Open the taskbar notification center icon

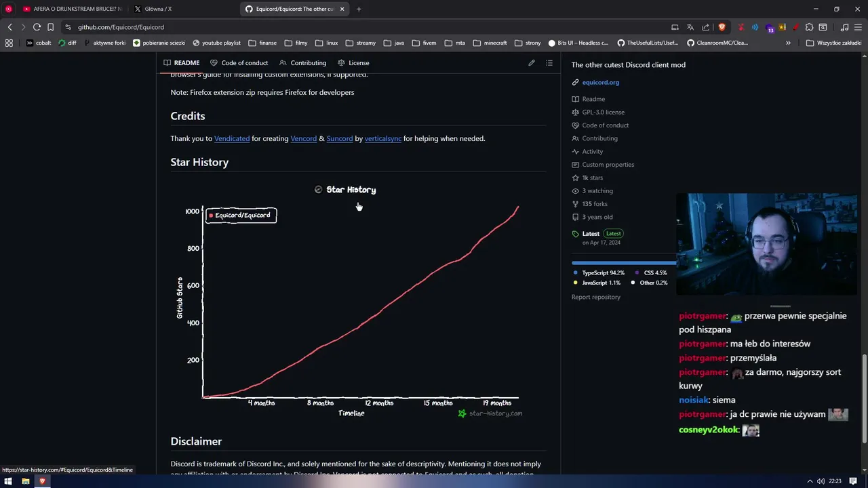[853, 481]
